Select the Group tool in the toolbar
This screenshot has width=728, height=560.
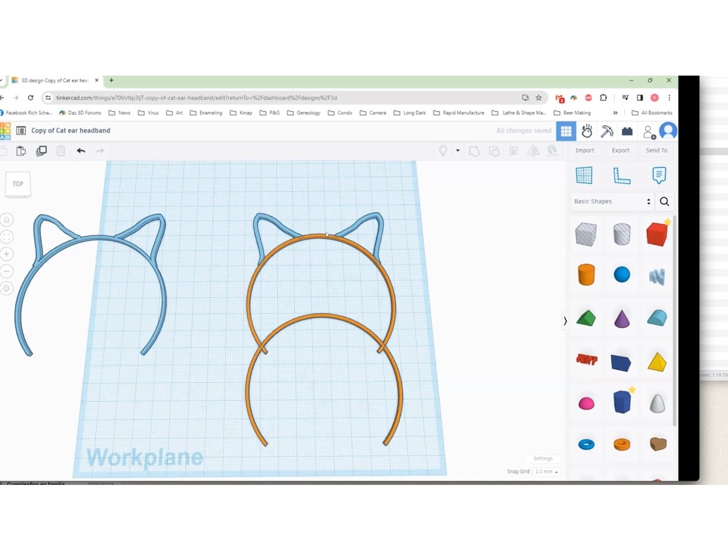tap(474, 151)
